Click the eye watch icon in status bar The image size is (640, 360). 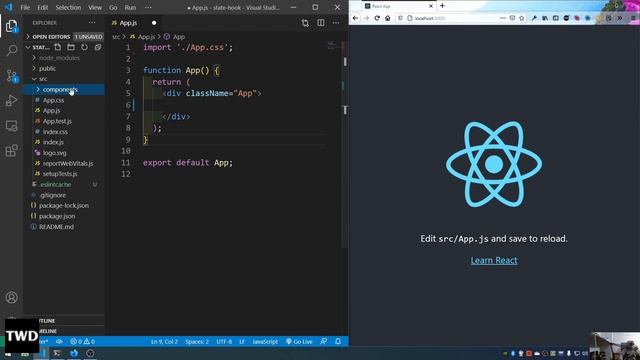59,342
